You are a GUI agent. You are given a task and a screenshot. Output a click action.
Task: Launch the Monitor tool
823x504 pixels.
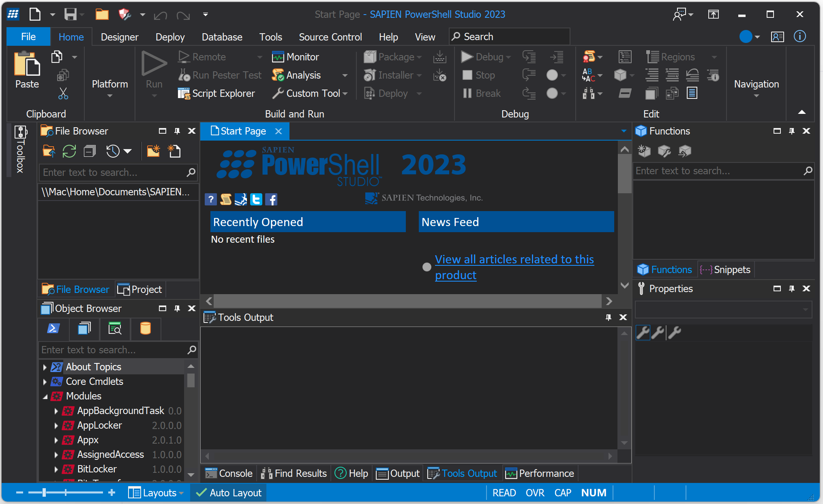click(296, 57)
